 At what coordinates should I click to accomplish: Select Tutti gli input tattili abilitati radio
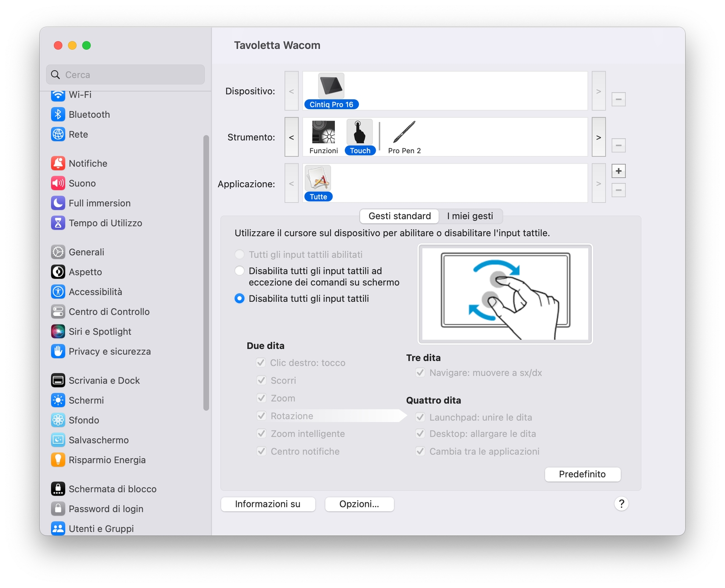[x=240, y=255]
